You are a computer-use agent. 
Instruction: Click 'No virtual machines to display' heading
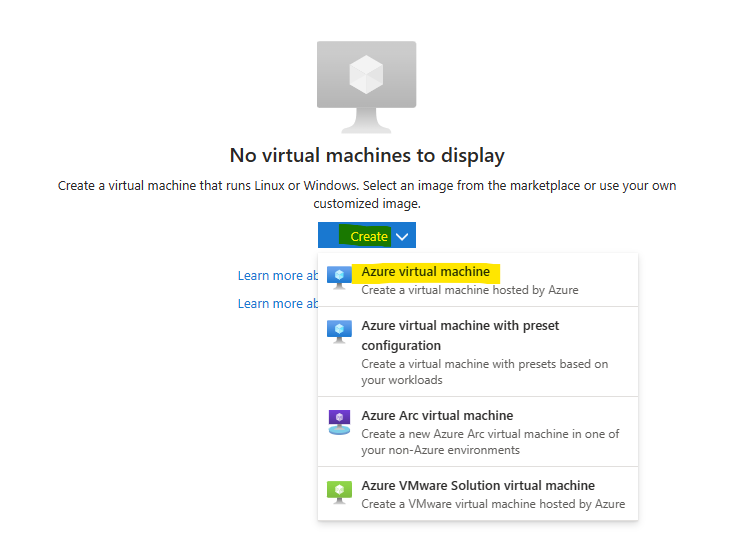[x=367, y=156]
